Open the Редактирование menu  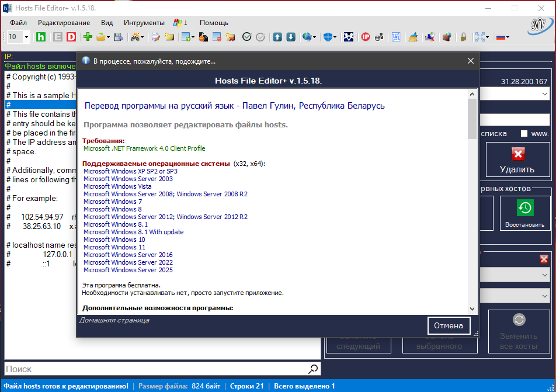point(64,23)
